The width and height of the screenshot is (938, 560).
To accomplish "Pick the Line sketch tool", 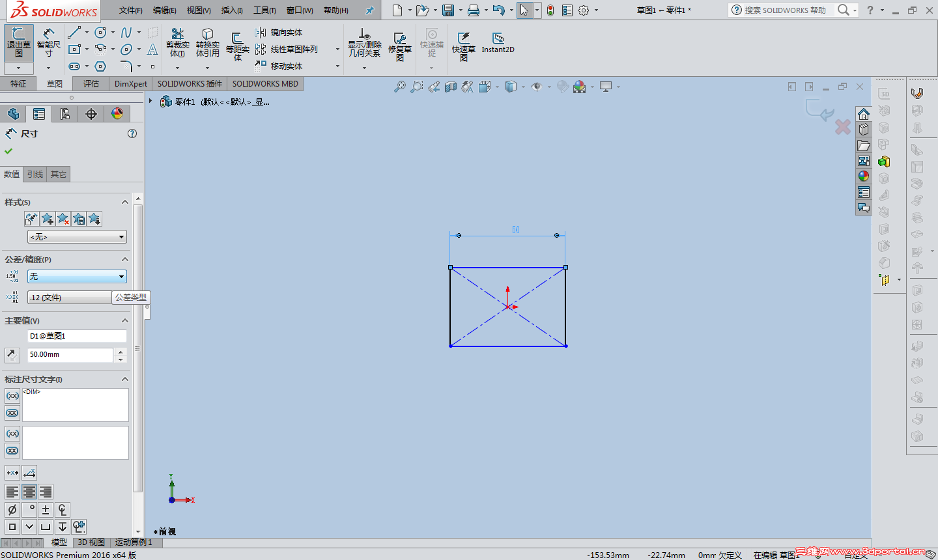I will 74,33.
